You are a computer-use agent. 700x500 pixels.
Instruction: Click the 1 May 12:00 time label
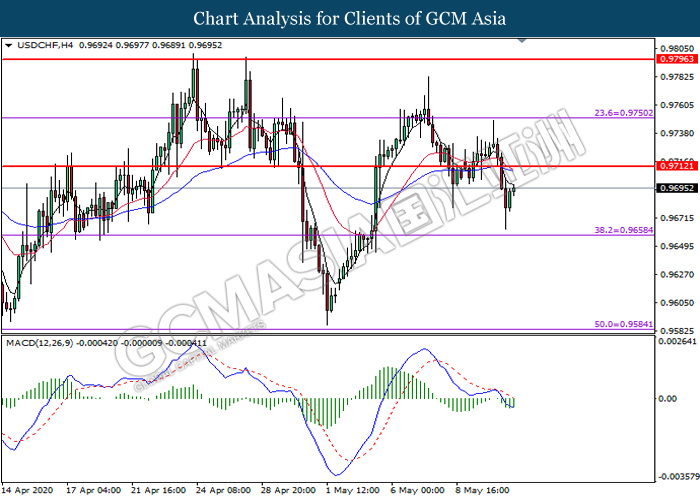coord(354,491)
